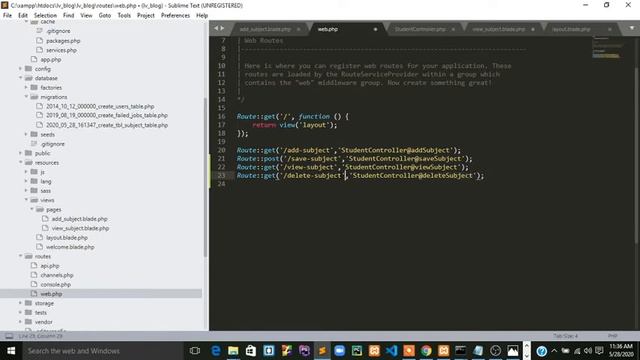Open 2014_10_12_000000_create_users_table.php migration

click(x=100, y=106)
